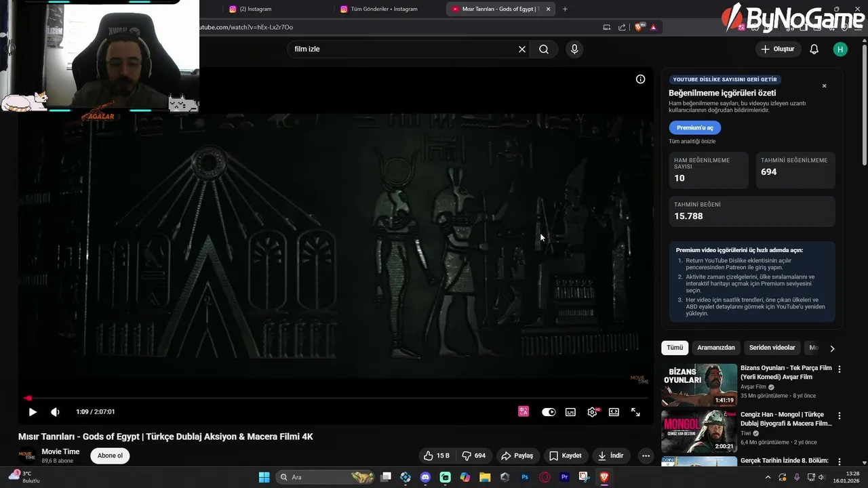Screen dimensions: 868x488
Task: Open the Cengiz Han Mongol video thumbnail
Action: coord(699,431)
